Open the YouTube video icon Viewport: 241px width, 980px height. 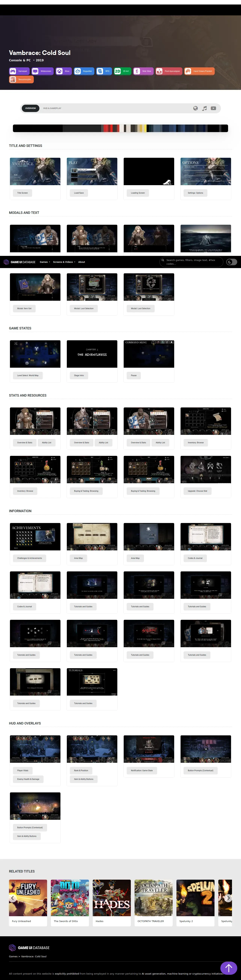[213, 108]
